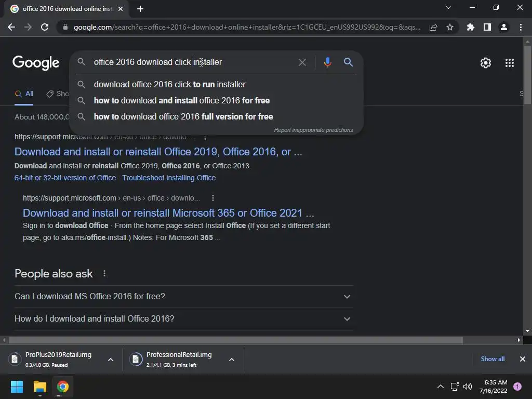Click the vertical scrollbar thumb
The image size is (532, 399).
click(527, 74)
